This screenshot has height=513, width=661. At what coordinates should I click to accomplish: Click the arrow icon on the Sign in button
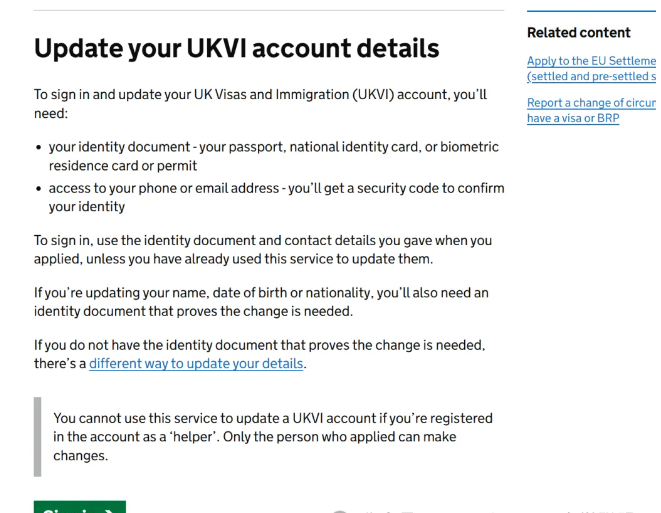point(108,510)
